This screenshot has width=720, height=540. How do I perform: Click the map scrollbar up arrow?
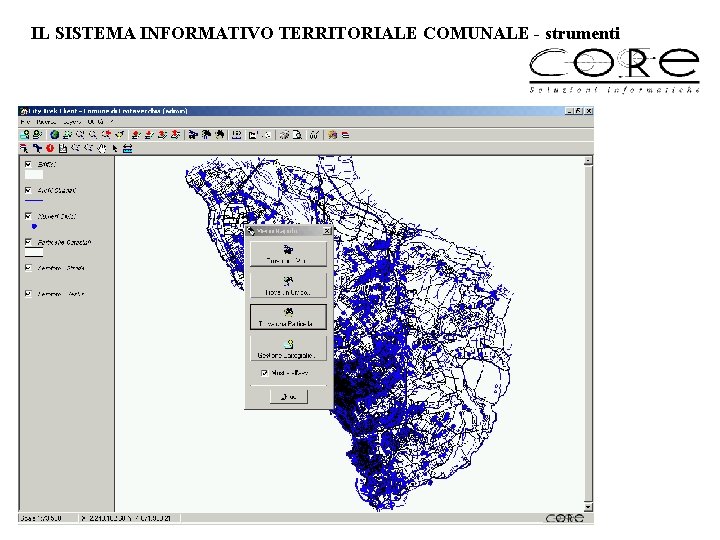pyautogui.click(x=588, y=160)
